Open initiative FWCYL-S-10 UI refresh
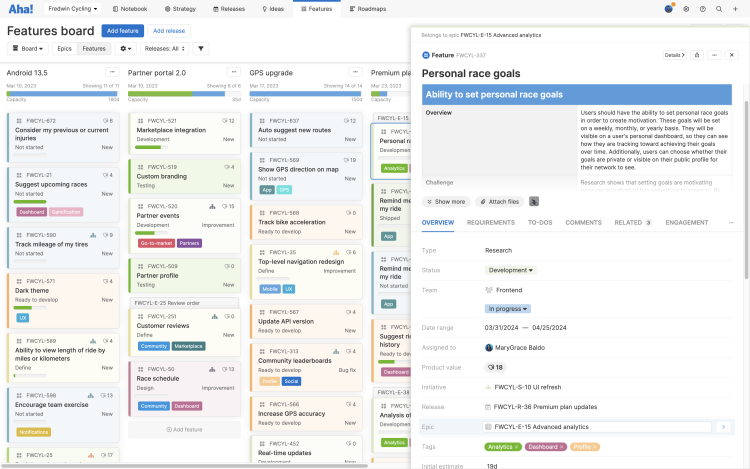This screenshot has height=469, width=750. (523, 387)
